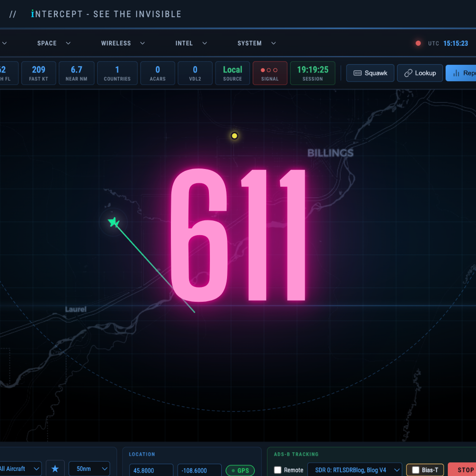Click the red SIGNAL indicator chip

270,73
